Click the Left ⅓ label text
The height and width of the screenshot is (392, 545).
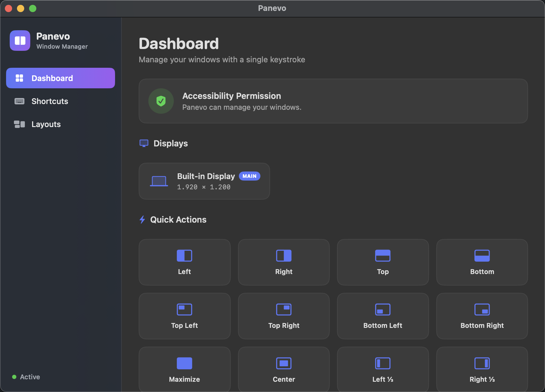(383, 379)
